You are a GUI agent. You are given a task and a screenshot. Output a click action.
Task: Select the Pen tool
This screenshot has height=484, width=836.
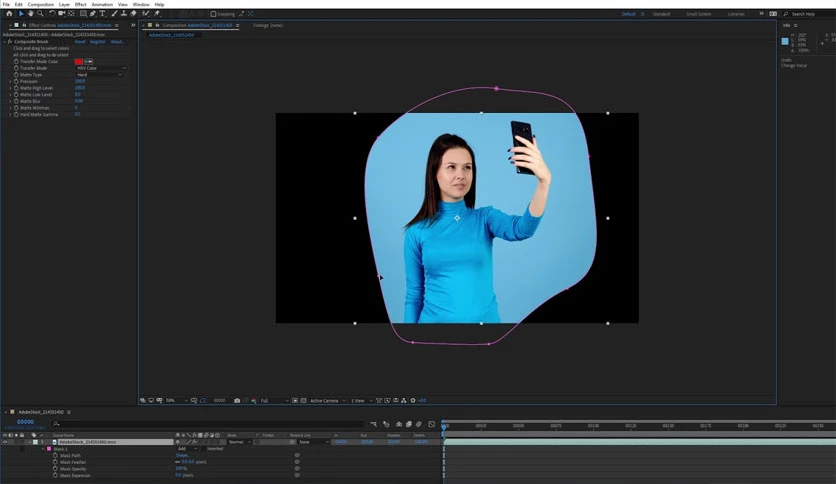[x=93, y=13]
